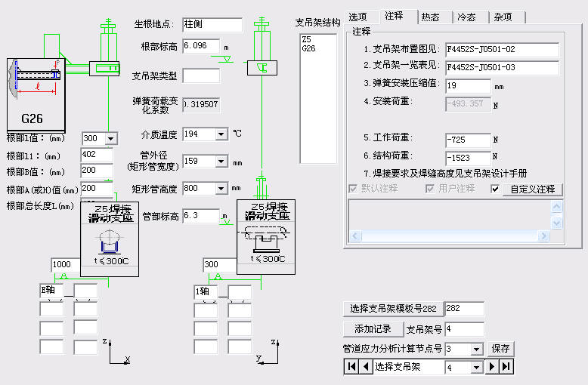Switch to the 热态 tab
Screen dimensions: 588x385
coord(431,17)
